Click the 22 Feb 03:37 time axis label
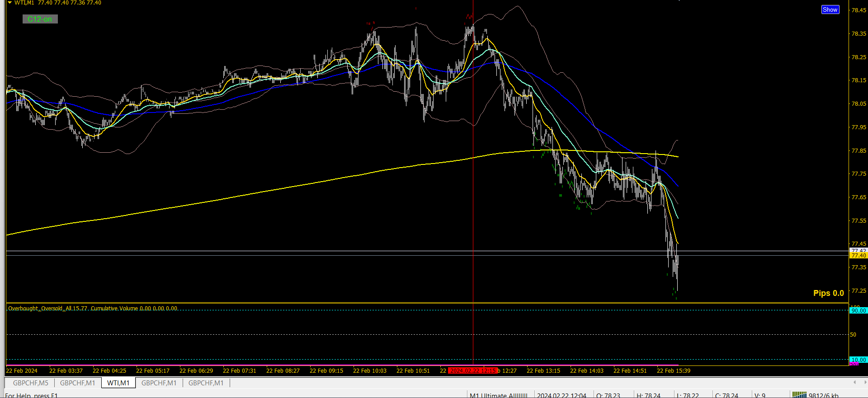Screen dimensions: 868x398 point(66,370)
